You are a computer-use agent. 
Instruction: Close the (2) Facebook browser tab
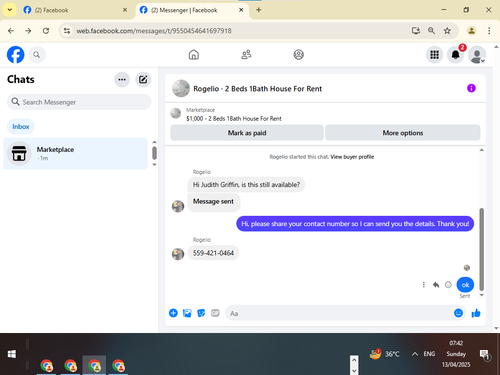click(125, 10)
